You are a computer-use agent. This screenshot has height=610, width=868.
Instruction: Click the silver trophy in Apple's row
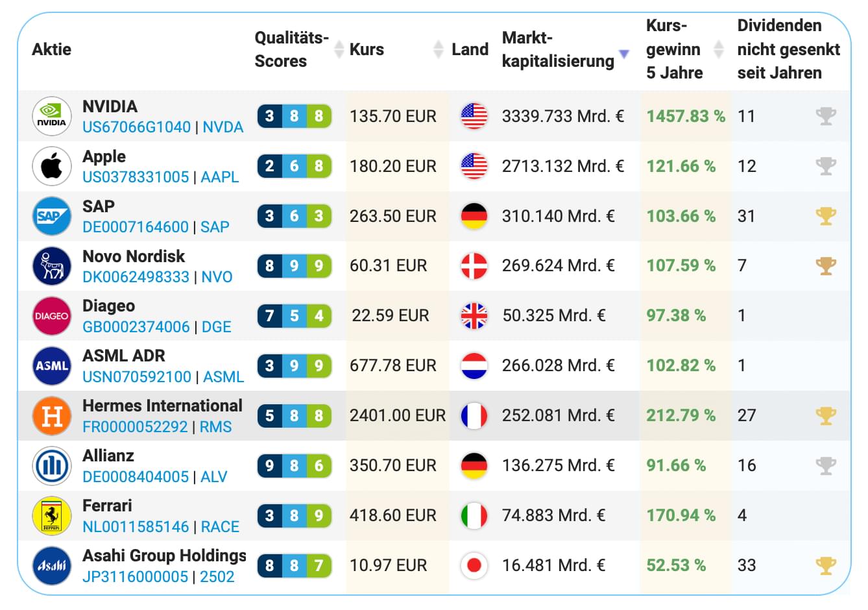coord(826,166)
